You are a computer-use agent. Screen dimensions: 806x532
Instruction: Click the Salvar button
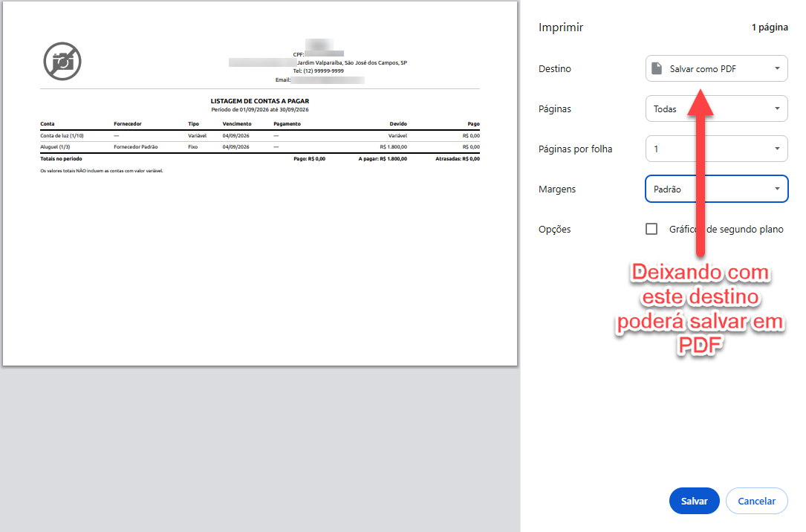(x=694, y=501)
